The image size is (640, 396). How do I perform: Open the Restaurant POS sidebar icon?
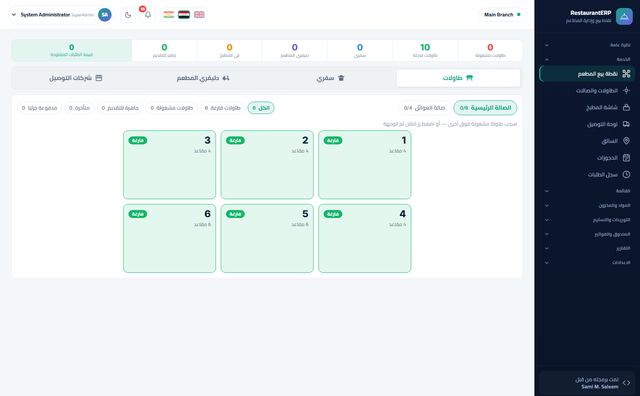tap(626, 74)
